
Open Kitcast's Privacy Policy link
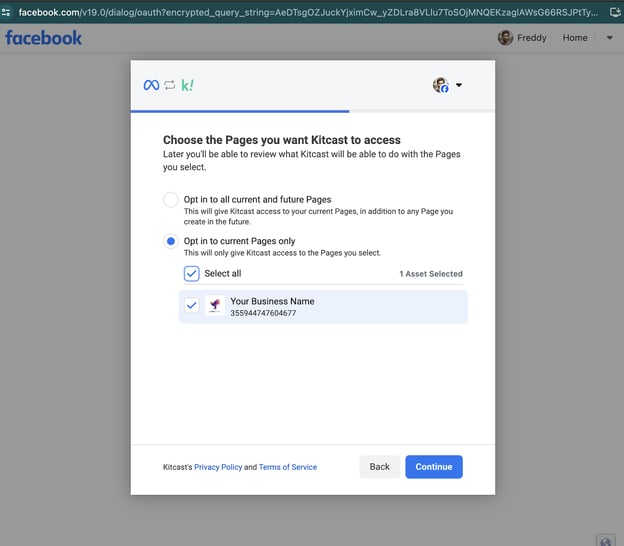pyautogui.click(x=218, y=467)
